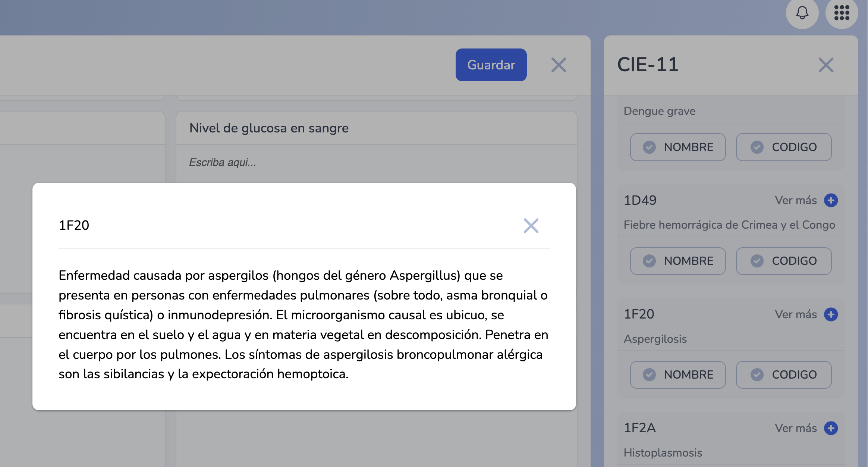Close the 1F20 definition popup
The width and height of the screenshot is (868, 467).
(x=531, y=226)
